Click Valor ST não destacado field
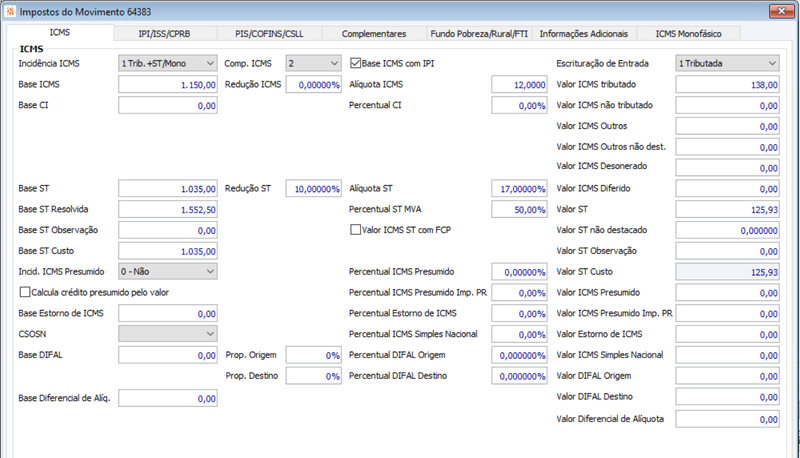The image size is (800, 458). 728,230
